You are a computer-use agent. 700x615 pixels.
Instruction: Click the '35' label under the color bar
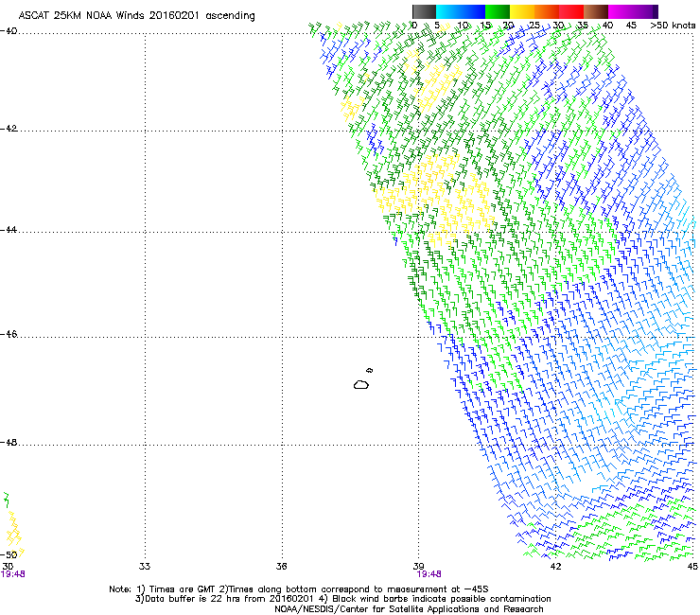[x=583, y=26]
